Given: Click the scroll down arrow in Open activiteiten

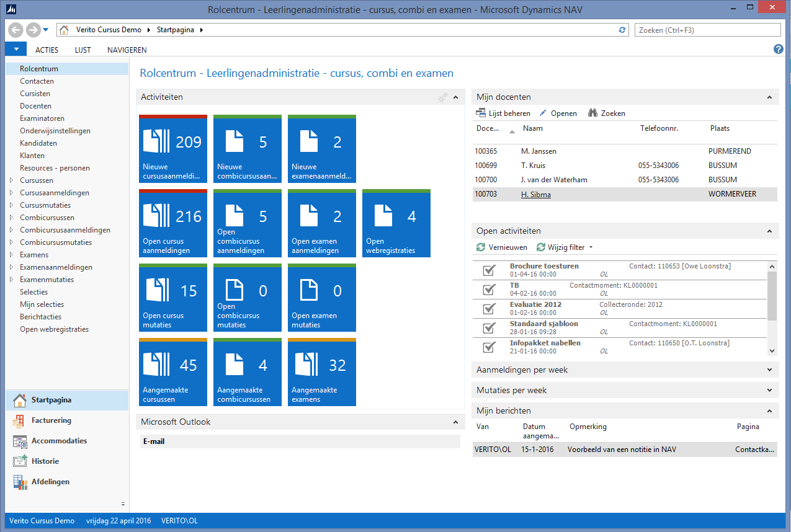Looking at the screenshot, I should [x=772, y=351].
